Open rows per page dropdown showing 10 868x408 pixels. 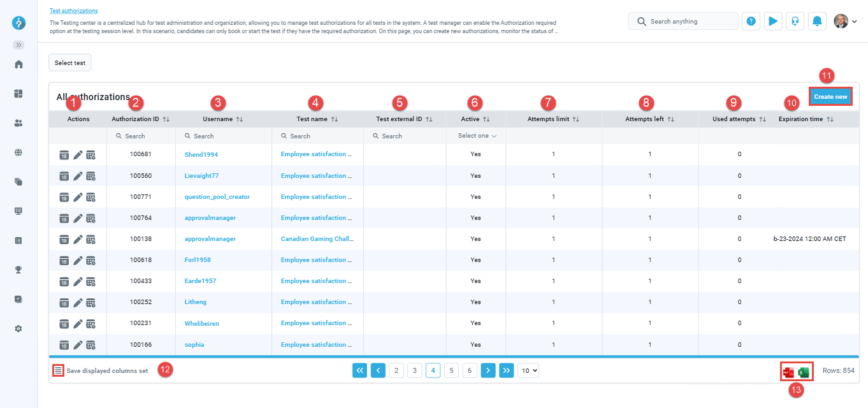click(528, 370)
